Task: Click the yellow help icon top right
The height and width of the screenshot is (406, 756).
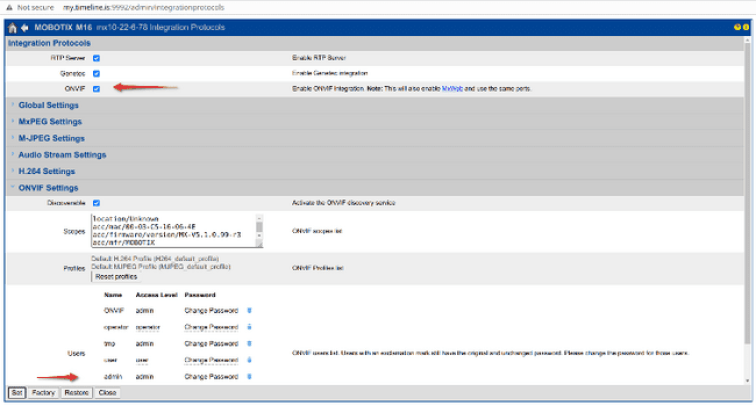Action: click(x=738, y=26)
